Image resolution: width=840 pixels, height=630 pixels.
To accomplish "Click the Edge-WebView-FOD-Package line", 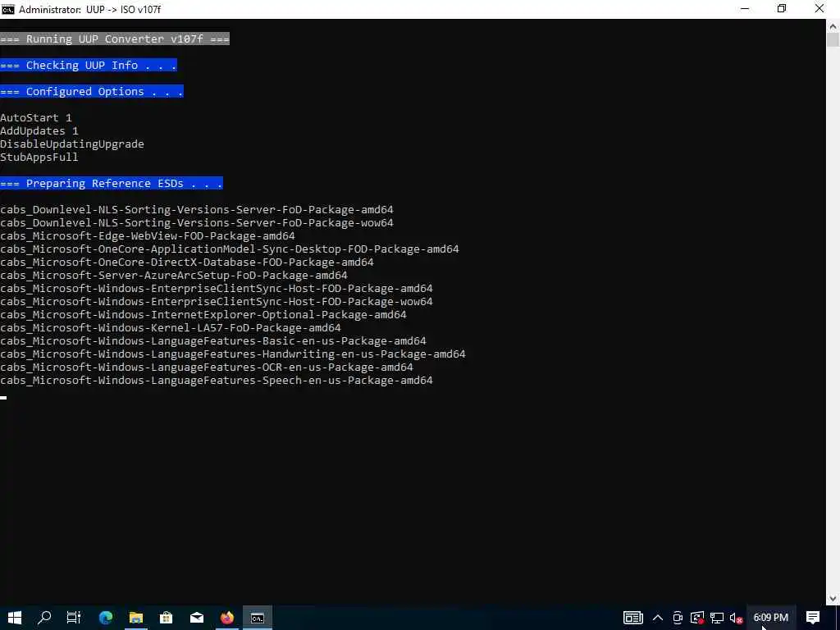I will point(148,235).
